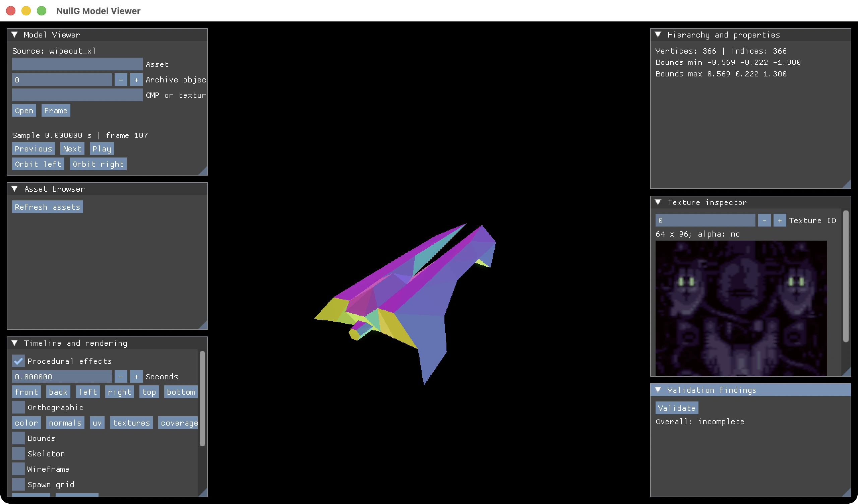
Task: Focus the Asset input field
Action: pos(77,64)
